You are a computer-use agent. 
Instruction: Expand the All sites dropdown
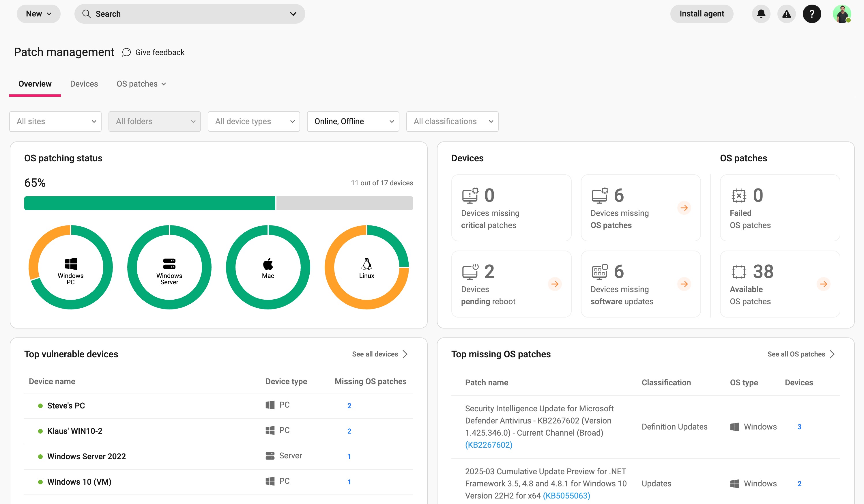point(55,121)
